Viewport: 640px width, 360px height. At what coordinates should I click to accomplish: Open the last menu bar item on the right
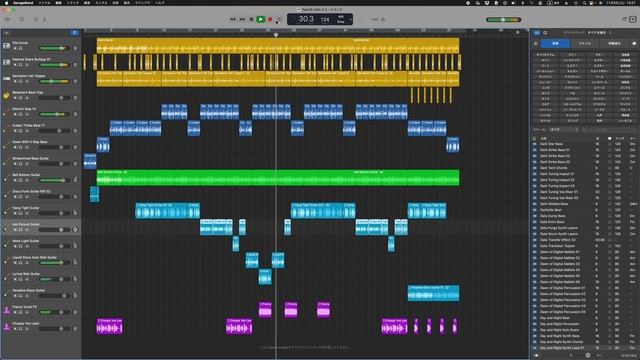160,2
